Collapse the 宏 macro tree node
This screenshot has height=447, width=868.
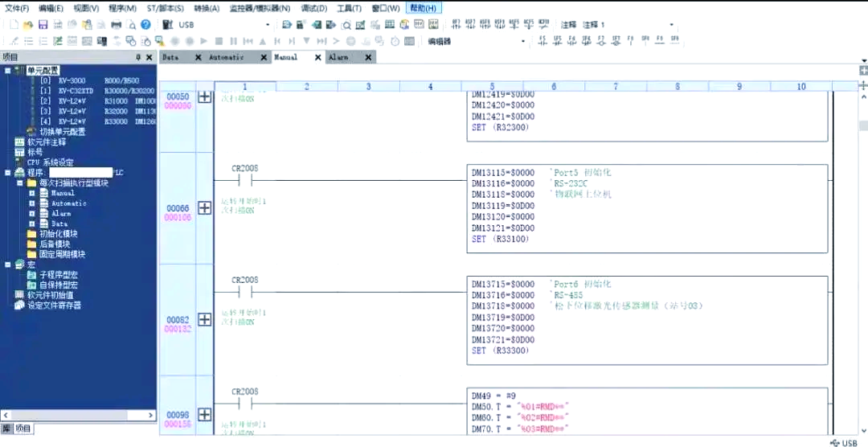(x=7, y=265)
